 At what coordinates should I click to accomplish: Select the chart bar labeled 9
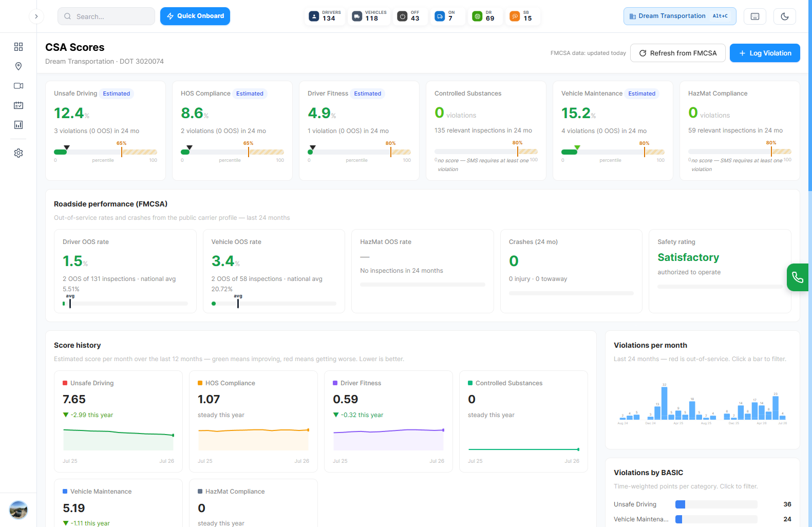pos(678,415)
